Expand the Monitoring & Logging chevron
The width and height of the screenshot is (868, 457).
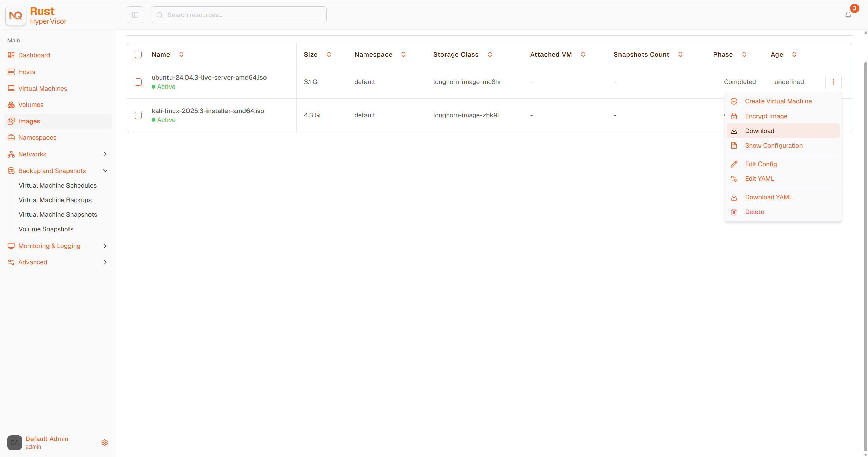point(105,246)
